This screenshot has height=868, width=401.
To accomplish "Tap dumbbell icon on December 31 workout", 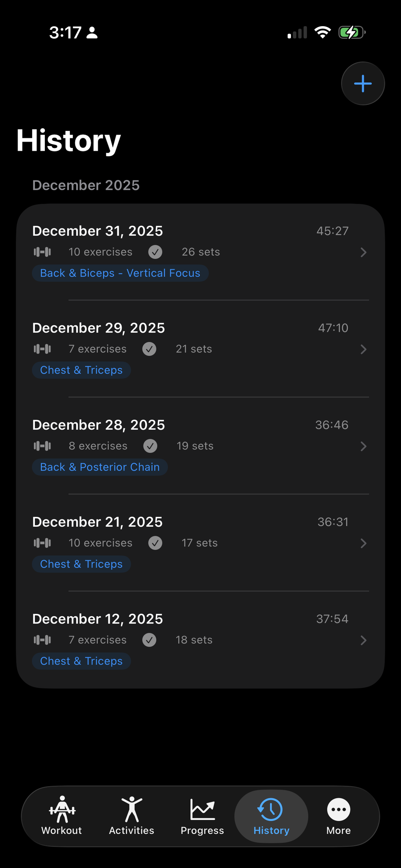I will coord(43,252).
